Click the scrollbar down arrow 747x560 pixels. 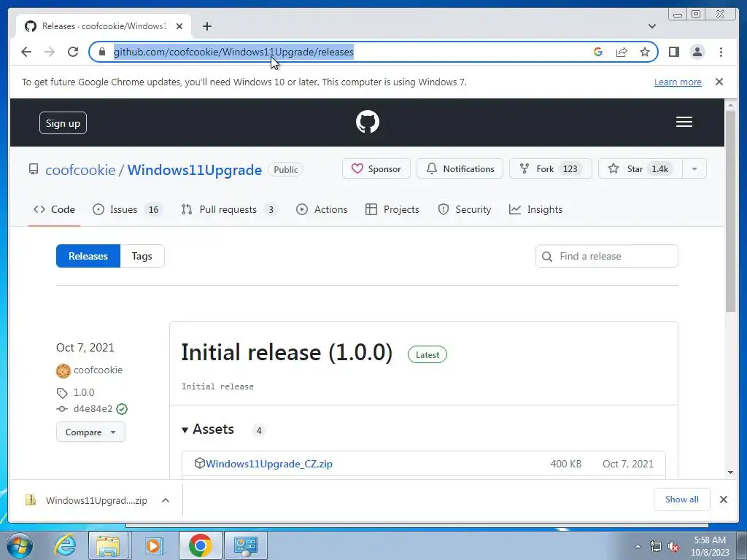(x=731, y=472)
